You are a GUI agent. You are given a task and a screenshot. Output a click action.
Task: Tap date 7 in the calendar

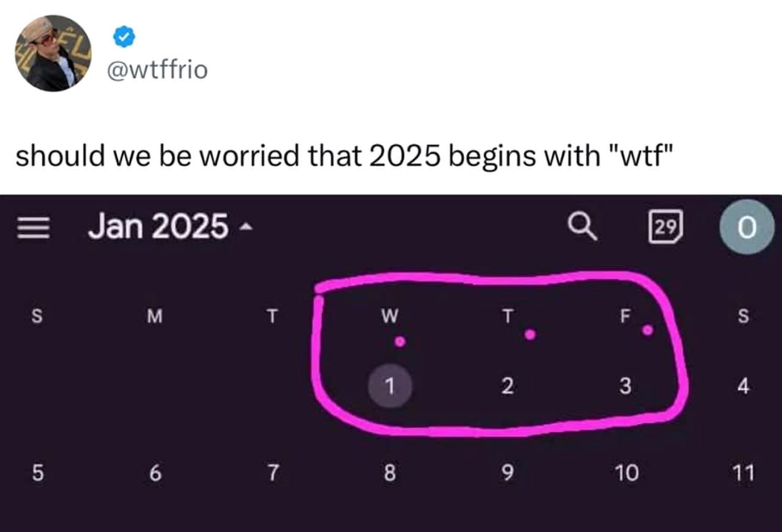(x=272, y=473)
